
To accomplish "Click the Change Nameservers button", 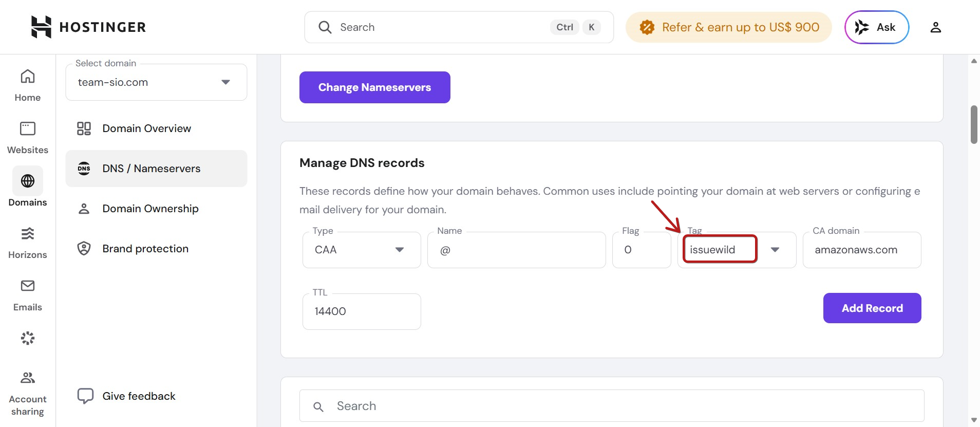I will [375, 87].
